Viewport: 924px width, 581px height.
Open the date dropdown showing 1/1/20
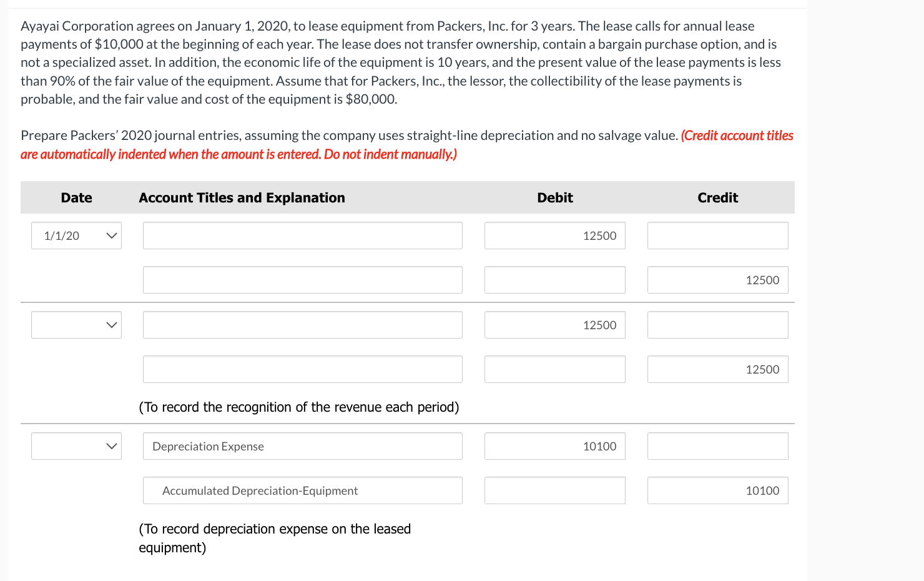pos(76,236)
